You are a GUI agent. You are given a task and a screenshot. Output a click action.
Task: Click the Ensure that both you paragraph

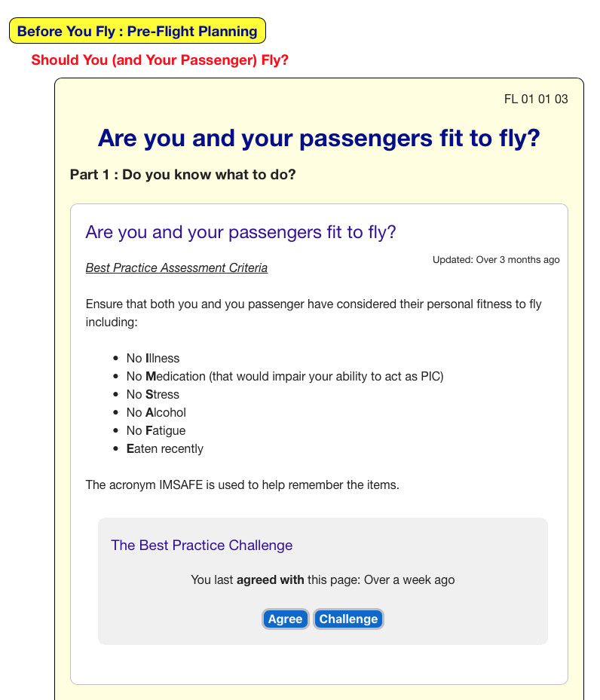[314, 313]
